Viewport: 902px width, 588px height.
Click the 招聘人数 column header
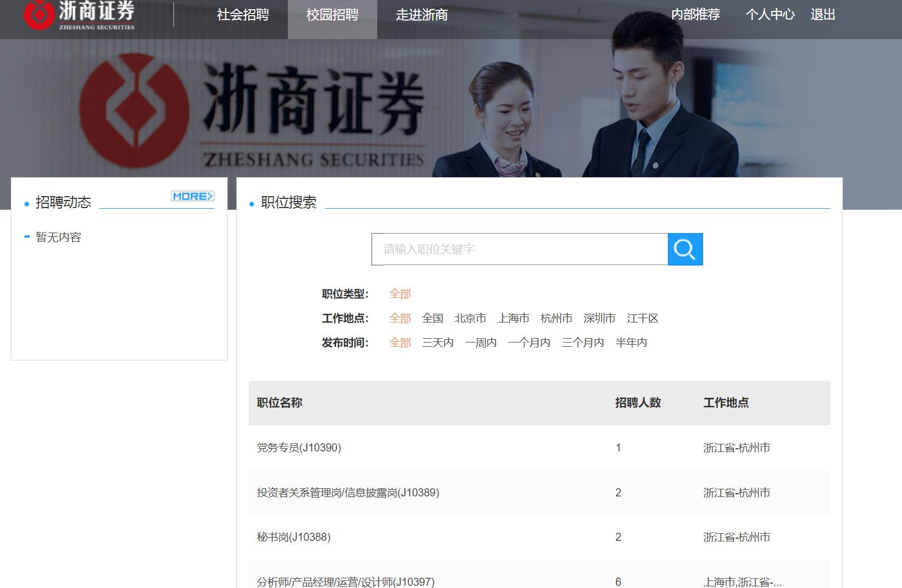[x=638, y=403]
